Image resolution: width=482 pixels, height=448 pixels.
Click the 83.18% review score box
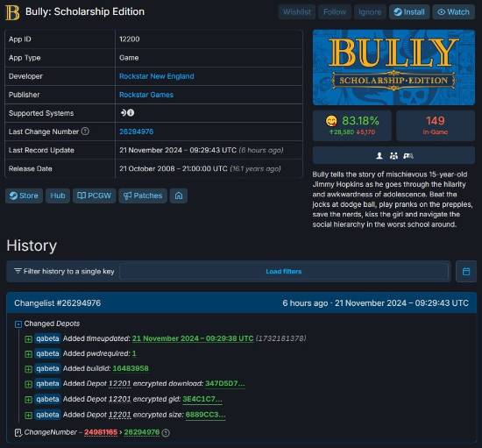tap(352, 125)
